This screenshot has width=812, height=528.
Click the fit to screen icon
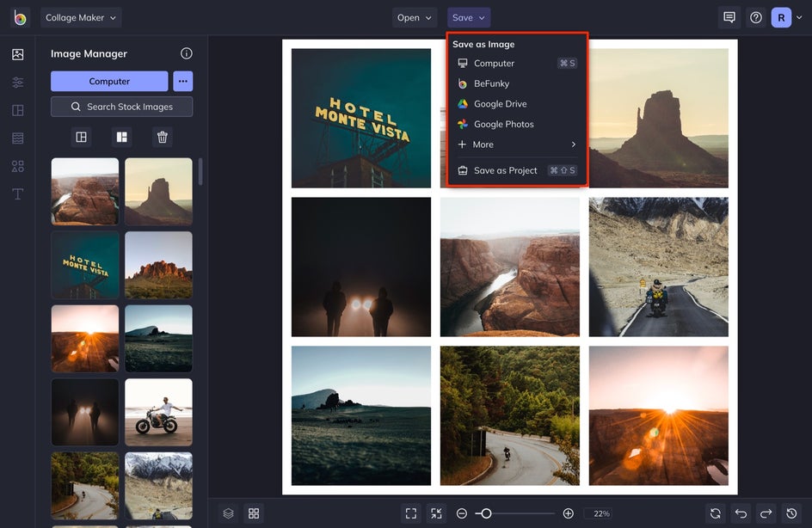pos(411,513)
